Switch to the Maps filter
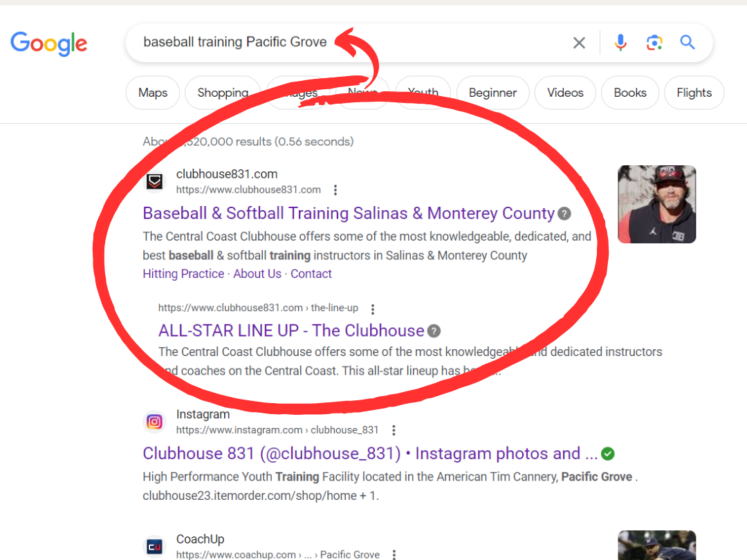The image size is (747, 560). [153, 93]
